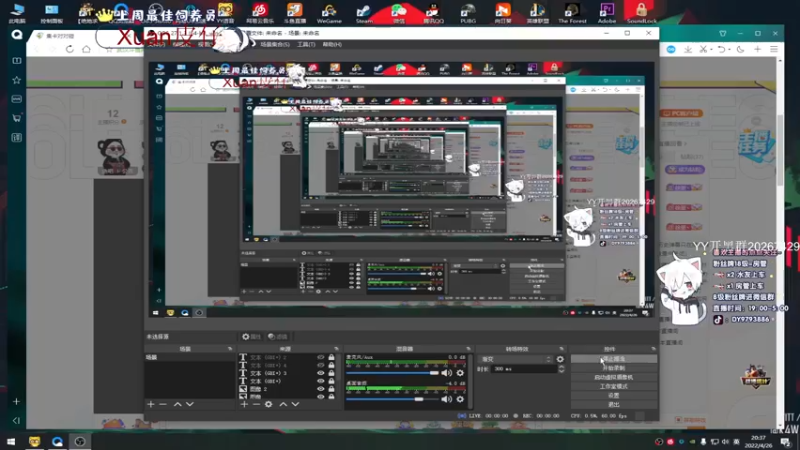Open OBS 帮助(H) menu

(x=332, y=44)
